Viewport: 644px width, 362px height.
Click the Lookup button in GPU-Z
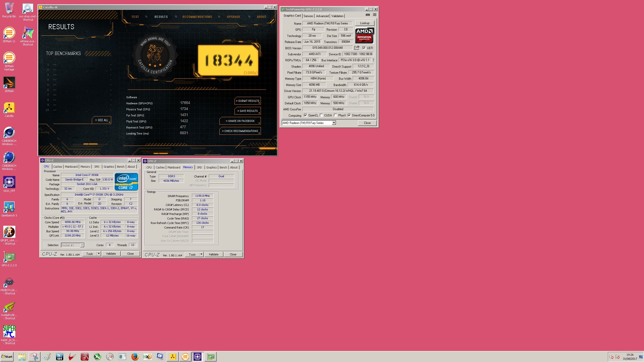coord(365,23)
